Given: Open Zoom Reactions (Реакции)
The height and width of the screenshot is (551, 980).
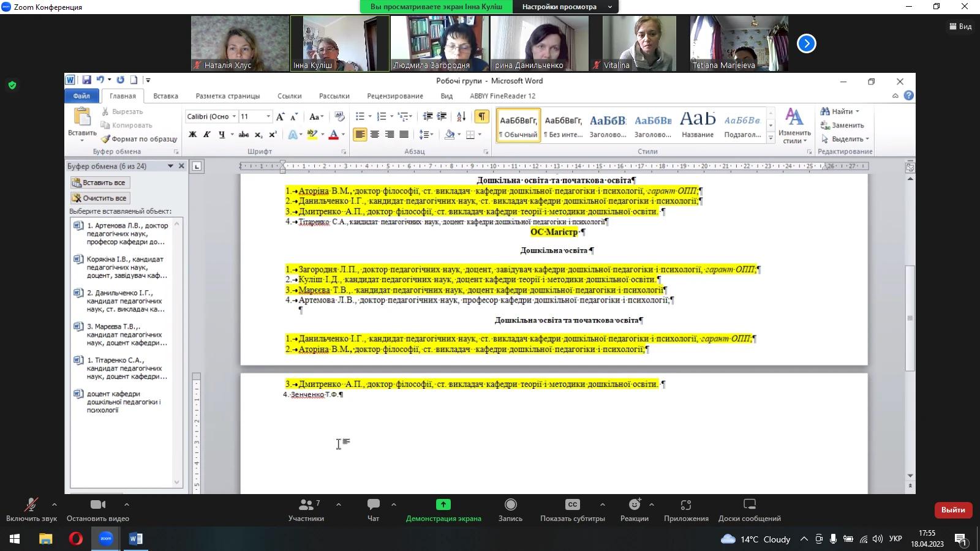Looking at the screenshot, I should 635,510.
